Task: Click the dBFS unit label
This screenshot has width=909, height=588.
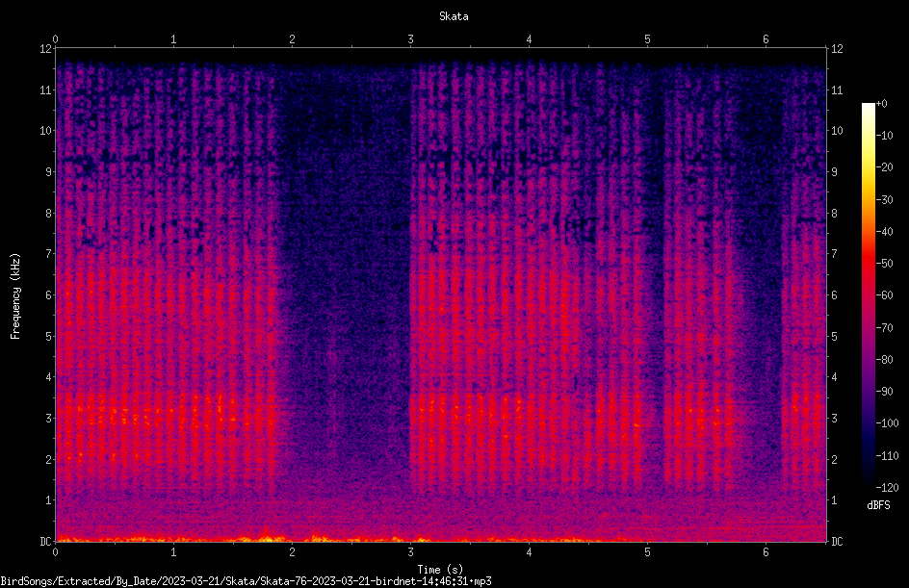Action: [878, 505]
